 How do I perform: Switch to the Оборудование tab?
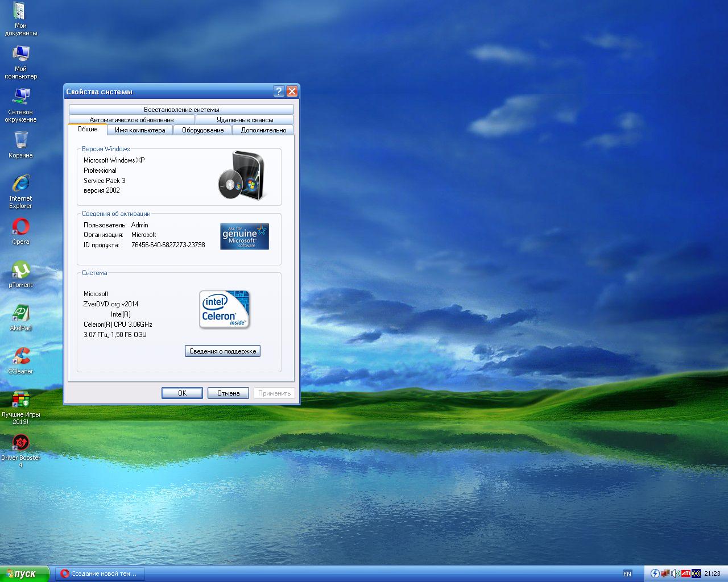pos(202,130)
